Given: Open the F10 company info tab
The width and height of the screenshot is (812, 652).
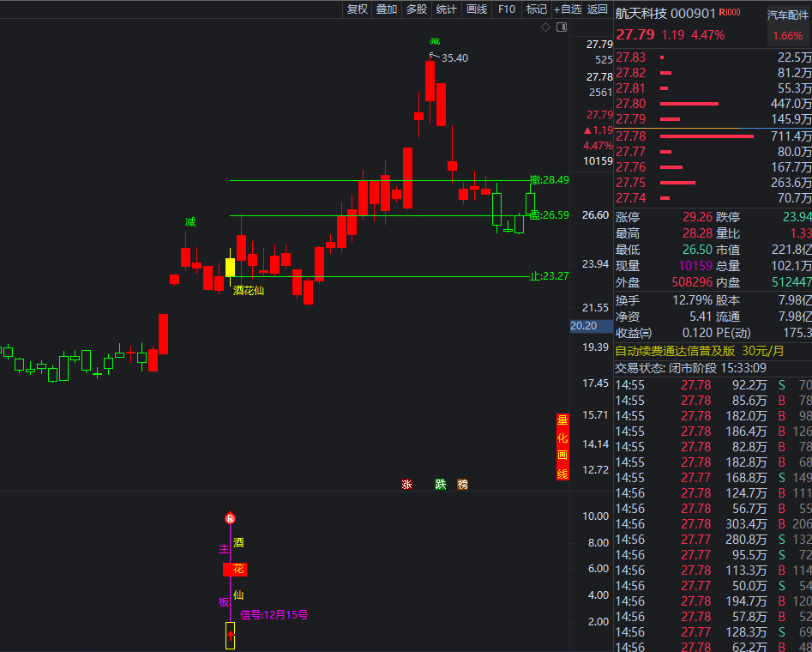Looking at the screenshot, I should pyautogui.click(x=507, y=9).
